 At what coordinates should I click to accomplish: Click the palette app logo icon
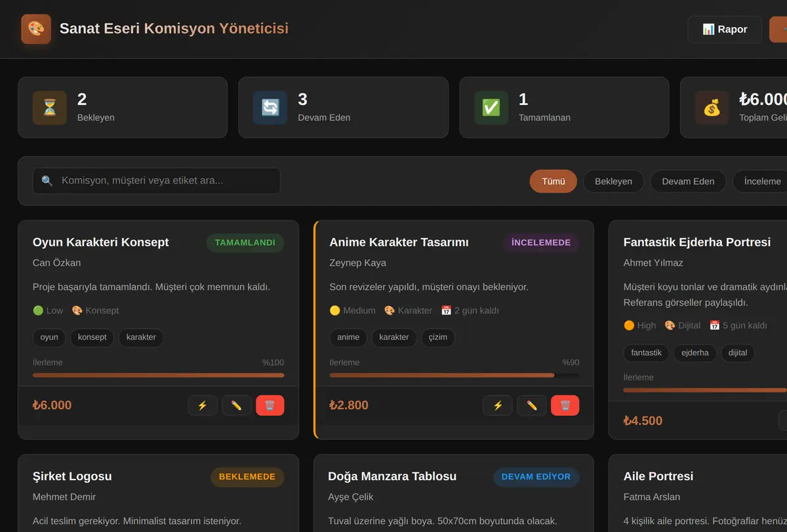click(36, 29)
